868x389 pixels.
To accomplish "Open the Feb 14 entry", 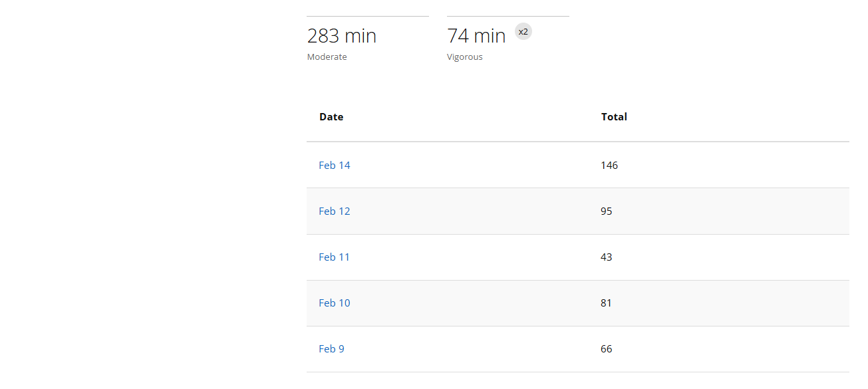I will point(335,166).
